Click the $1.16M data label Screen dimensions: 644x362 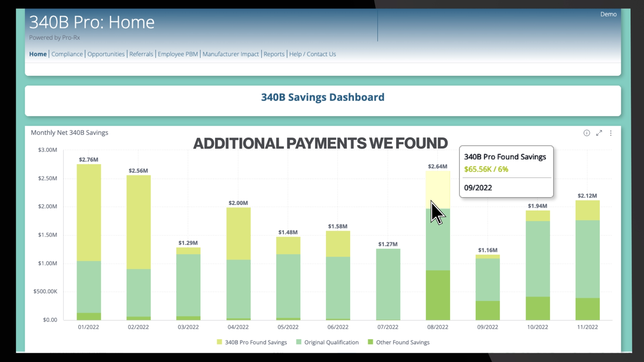tap(488, 250)
